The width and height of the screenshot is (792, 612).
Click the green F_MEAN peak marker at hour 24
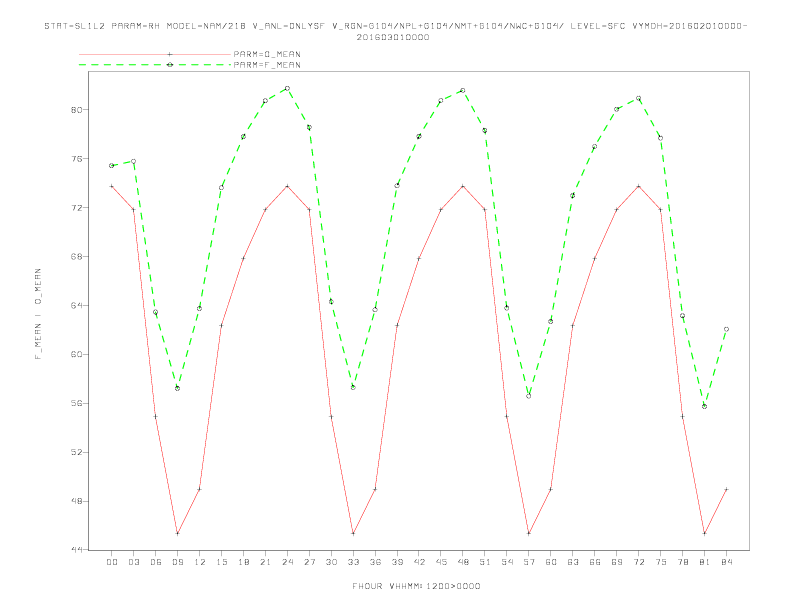pos(287,88)
